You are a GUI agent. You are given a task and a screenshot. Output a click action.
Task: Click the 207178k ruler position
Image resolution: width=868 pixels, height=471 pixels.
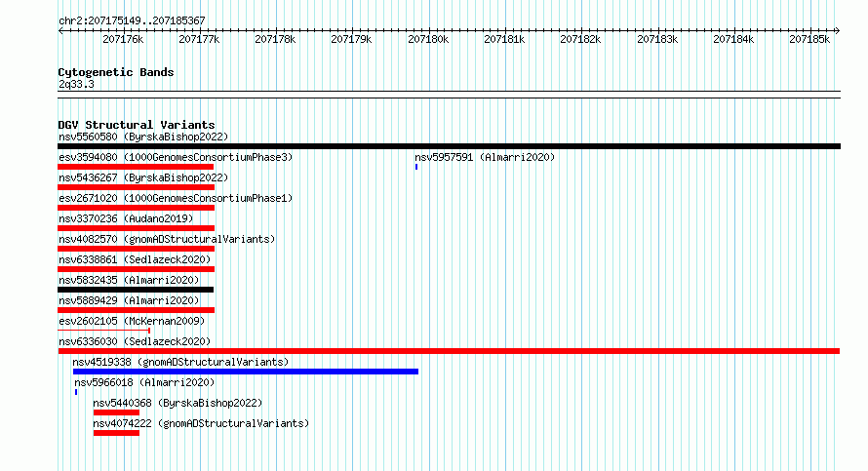[x=275, y=39]
